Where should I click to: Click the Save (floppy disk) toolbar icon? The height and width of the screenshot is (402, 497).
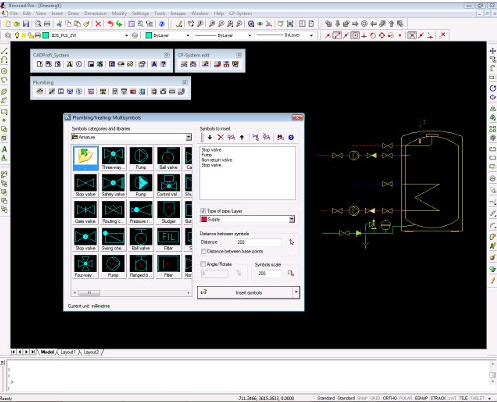tap(26, 24)
